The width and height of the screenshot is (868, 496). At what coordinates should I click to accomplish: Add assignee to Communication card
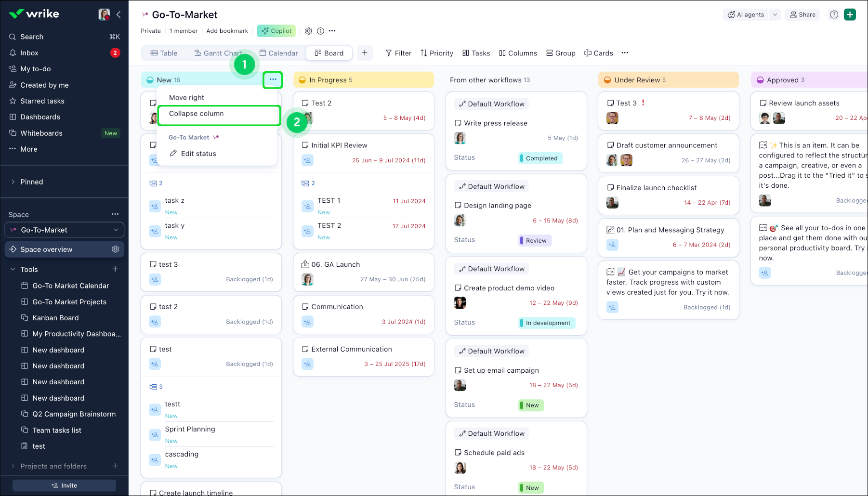307,322
